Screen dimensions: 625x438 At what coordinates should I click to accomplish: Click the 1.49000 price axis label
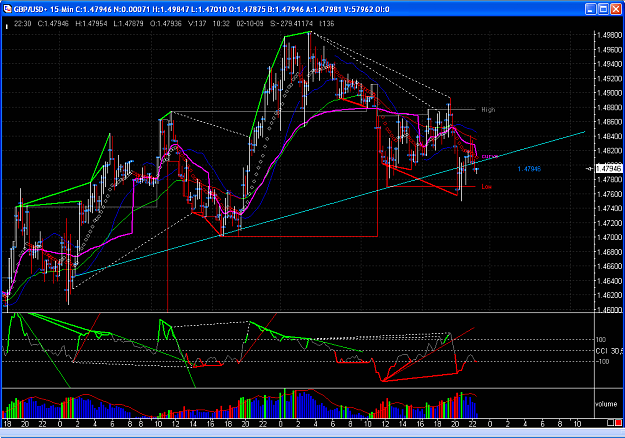point(609,93)
